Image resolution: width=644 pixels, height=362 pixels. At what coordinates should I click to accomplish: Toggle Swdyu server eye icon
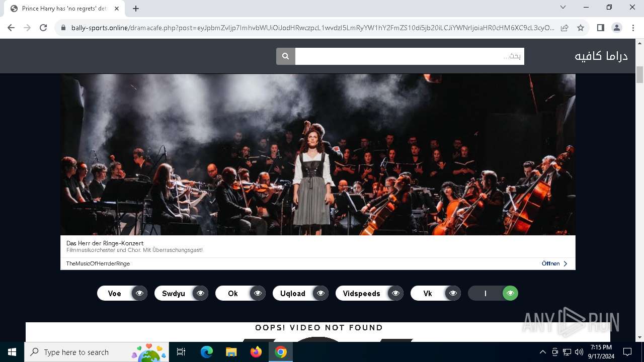click(x=200, y=293)
